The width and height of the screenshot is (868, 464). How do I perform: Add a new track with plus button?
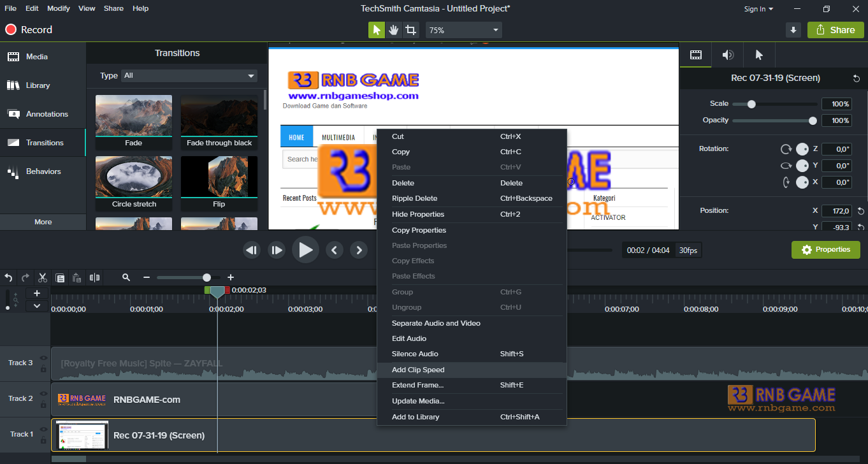(37, 293)
